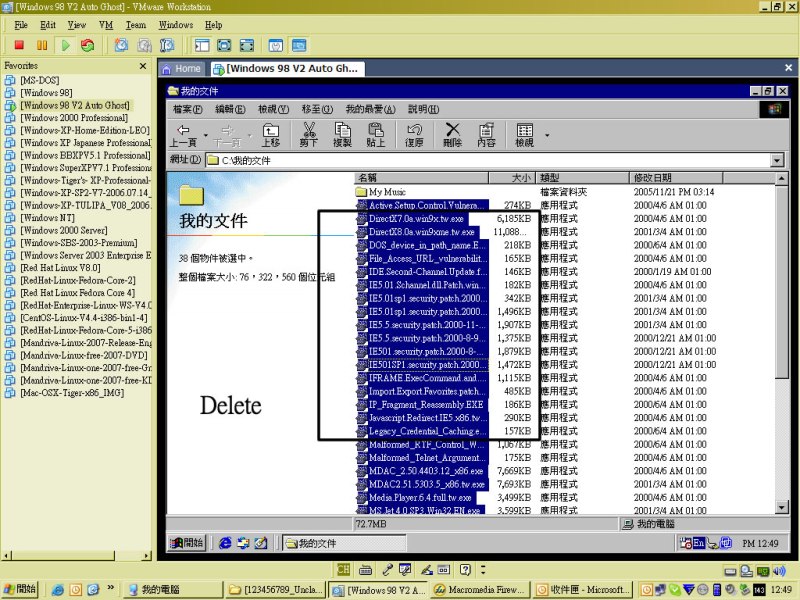Click the Explorer address field C:\我的文件

[x=488, y=160]
